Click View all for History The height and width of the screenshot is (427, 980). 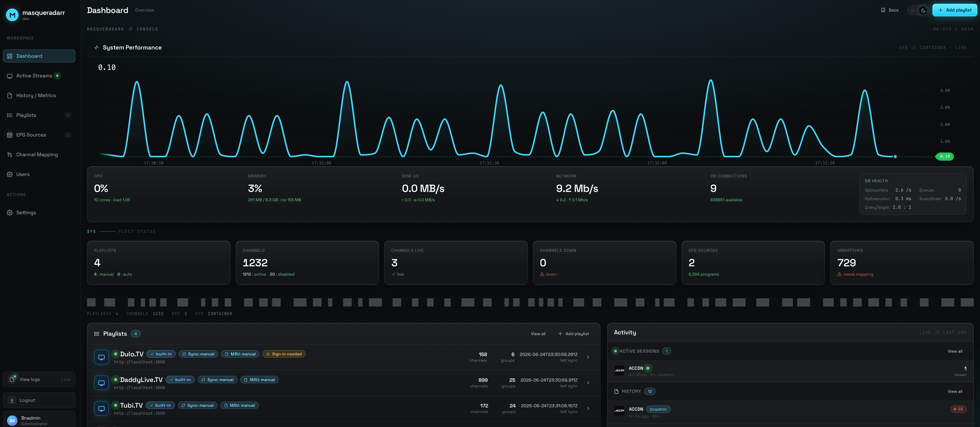955,391
